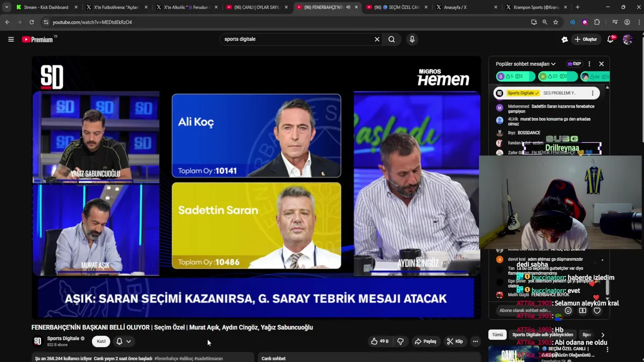Clear the search box with the X
This screenshot has width=644, height=362.
click(377, 39)
